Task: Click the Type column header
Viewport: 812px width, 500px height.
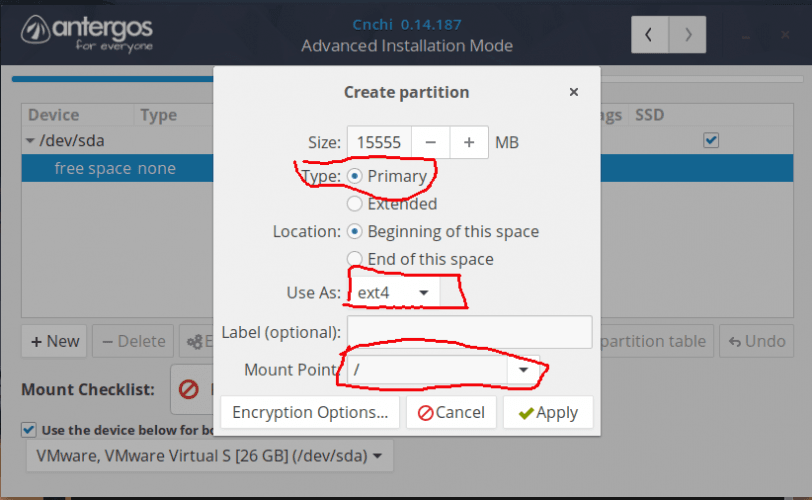Action: (158, 115)
